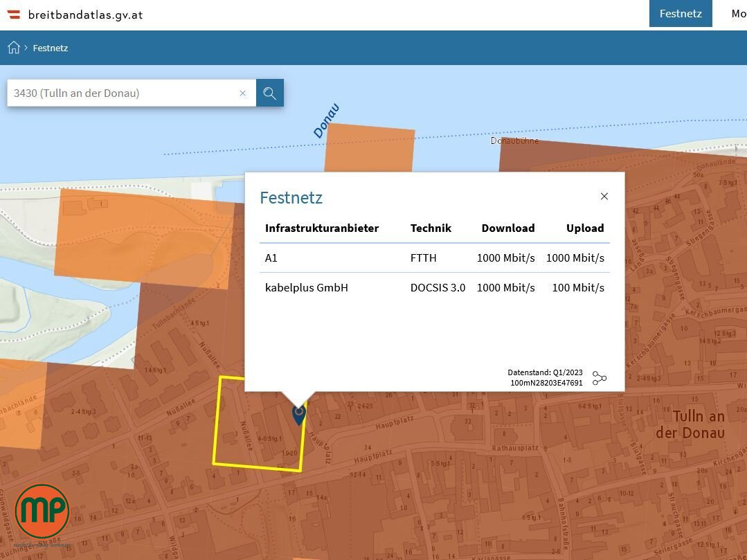Click breitbandatlas.gv.at site title
Screen dimensions: 747x560
[86, 15]
